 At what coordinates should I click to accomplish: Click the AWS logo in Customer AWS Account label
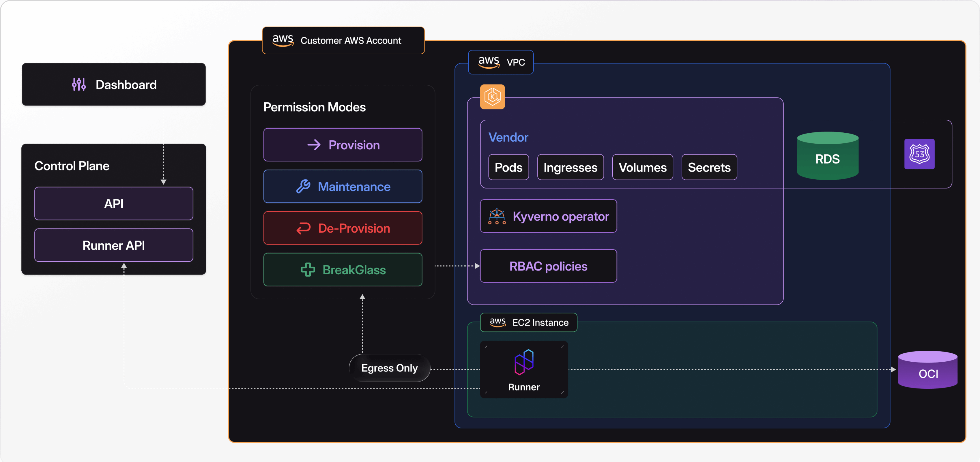click(283, 40)
